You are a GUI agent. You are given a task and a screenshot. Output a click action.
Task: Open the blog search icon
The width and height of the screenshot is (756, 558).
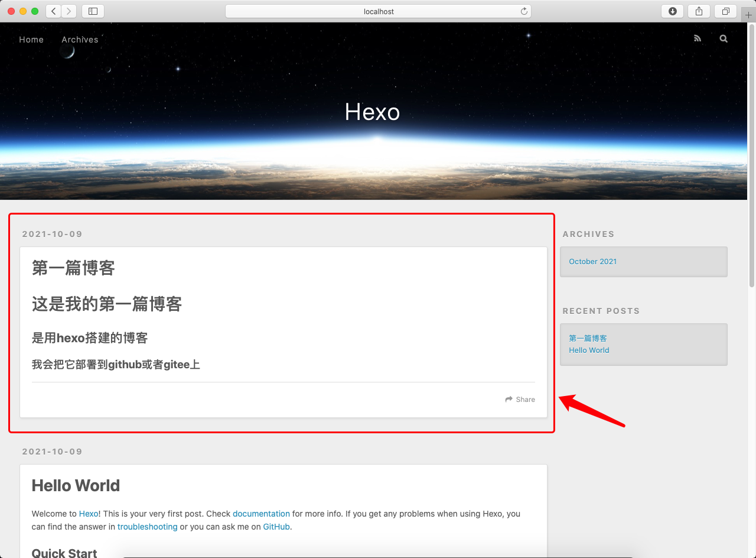(724, 38)
